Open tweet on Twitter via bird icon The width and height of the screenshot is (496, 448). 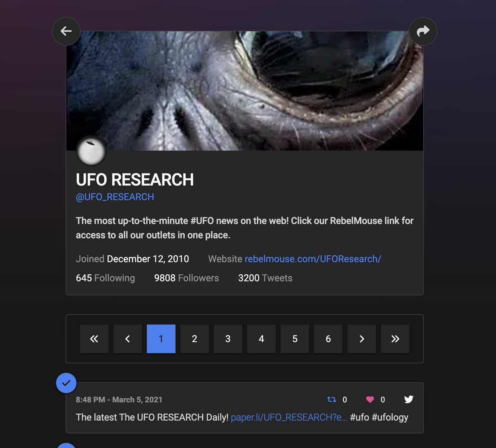point(408,399)
